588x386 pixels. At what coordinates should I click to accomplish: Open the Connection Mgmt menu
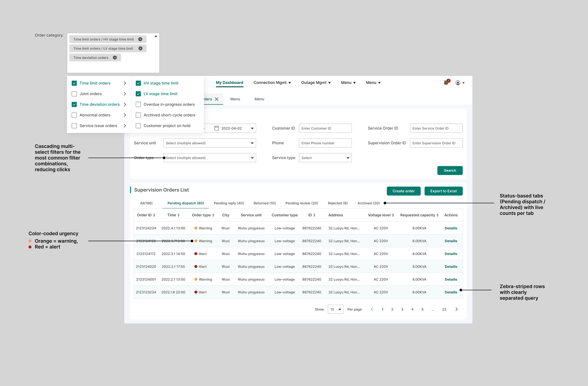(272, 83)
